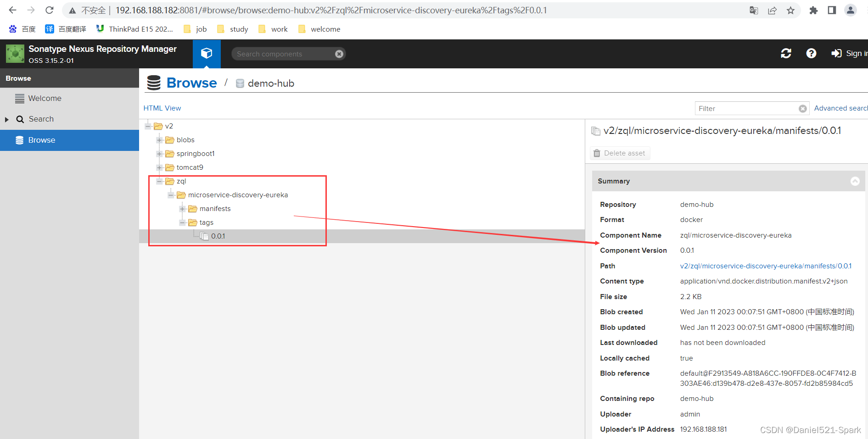Switch to HTML View
Screen dimensions: 868x439
162,108
